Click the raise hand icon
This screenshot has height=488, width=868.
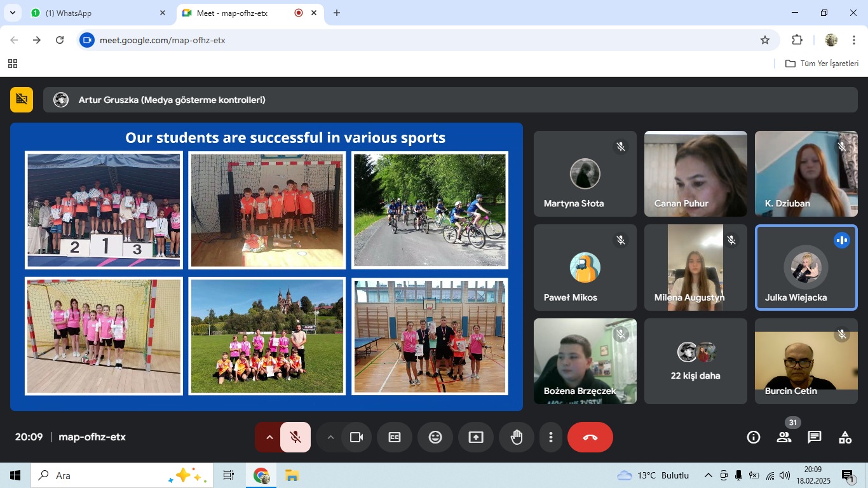[x=517, y=437]
